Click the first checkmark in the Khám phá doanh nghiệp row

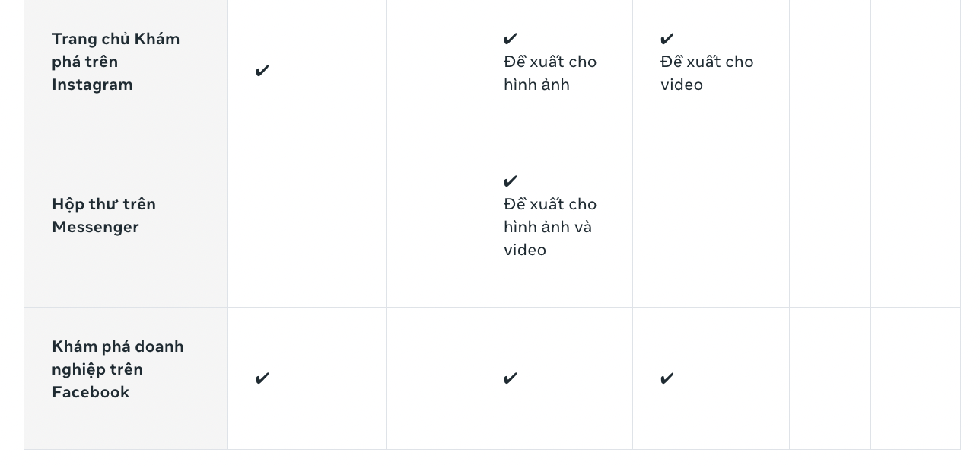pyautogui.click(x=262, y=378)
